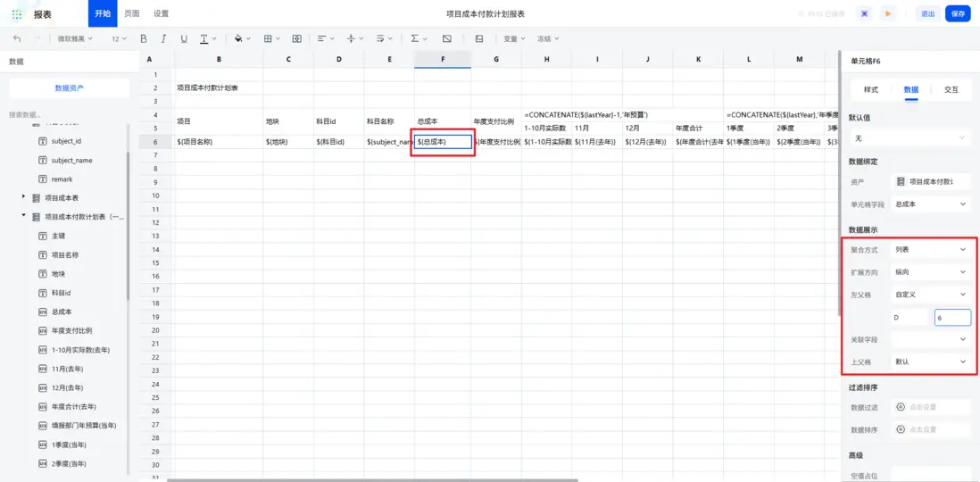This screenshot has height=482, width=980.
Task: Click the 数据资产 button
Action: (x=70, y=88)
